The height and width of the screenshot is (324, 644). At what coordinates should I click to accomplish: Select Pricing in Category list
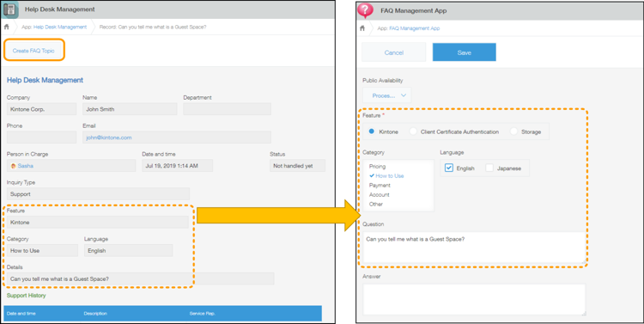pos(378,167)
